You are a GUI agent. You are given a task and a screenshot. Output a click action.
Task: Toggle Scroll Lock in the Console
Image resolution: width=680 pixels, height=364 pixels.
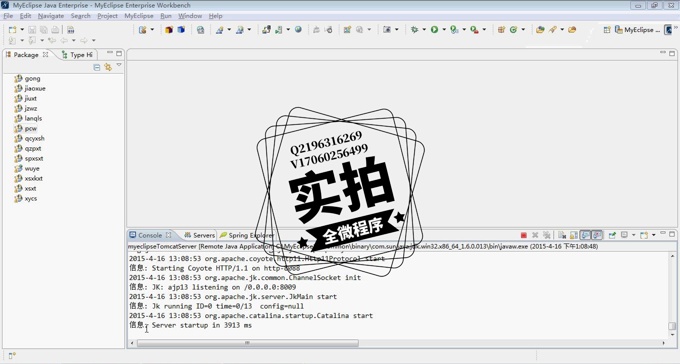574,235
